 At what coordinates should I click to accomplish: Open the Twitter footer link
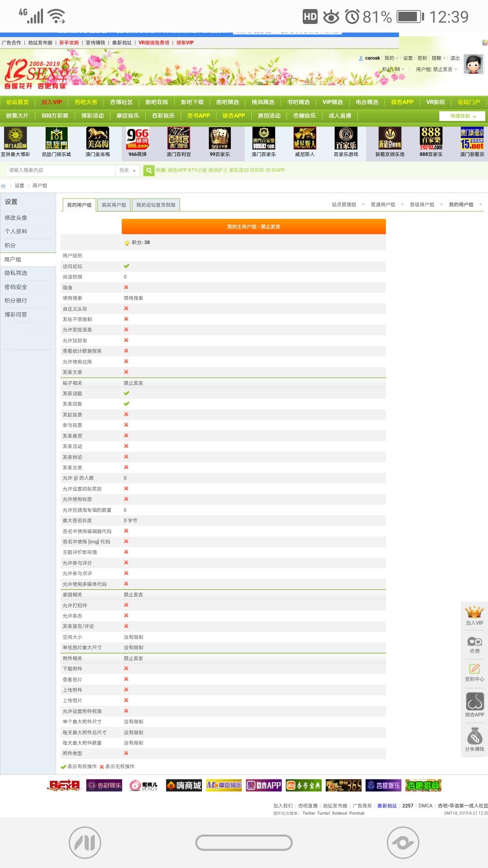[x=309, y=813]
